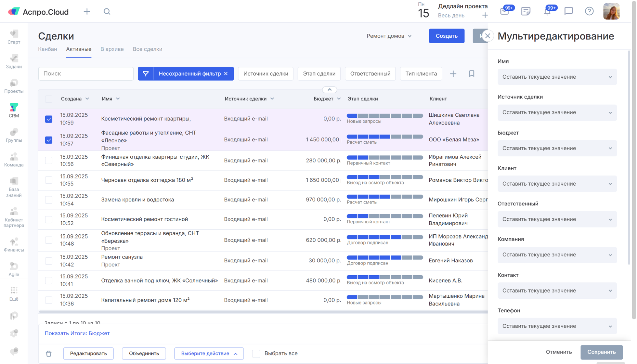Switch to the В архиве tab

click(112, 49)
